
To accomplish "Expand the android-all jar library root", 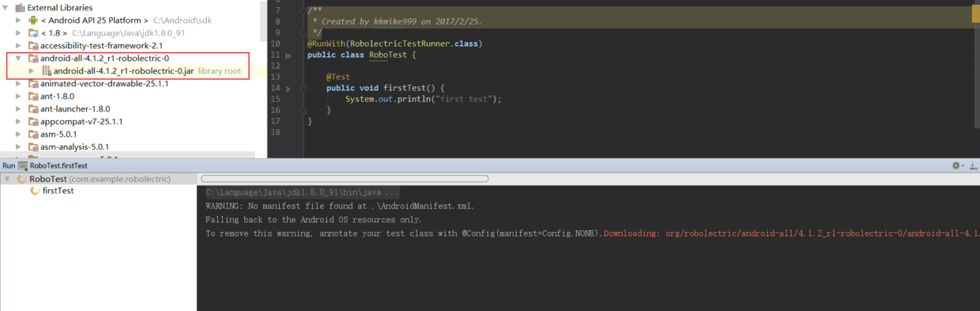I will point(32,71).
